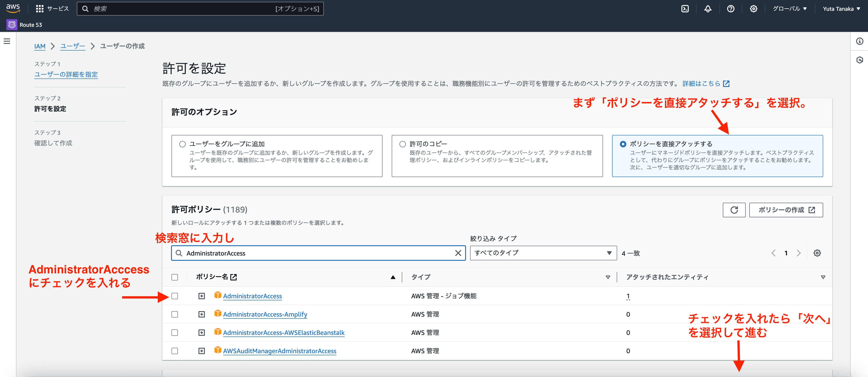Focus the policy filter search field
The width and height of the screenshot is (868, 377).
319,253
